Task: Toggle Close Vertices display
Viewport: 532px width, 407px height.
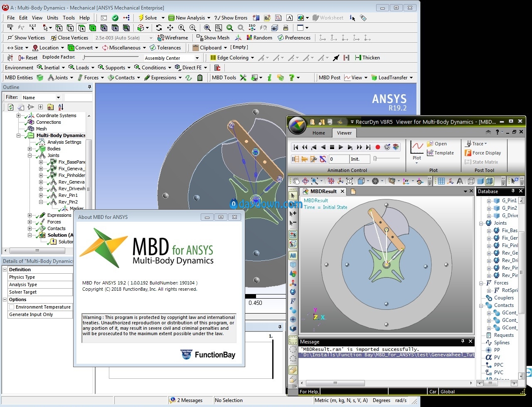Action: [70, 38]
